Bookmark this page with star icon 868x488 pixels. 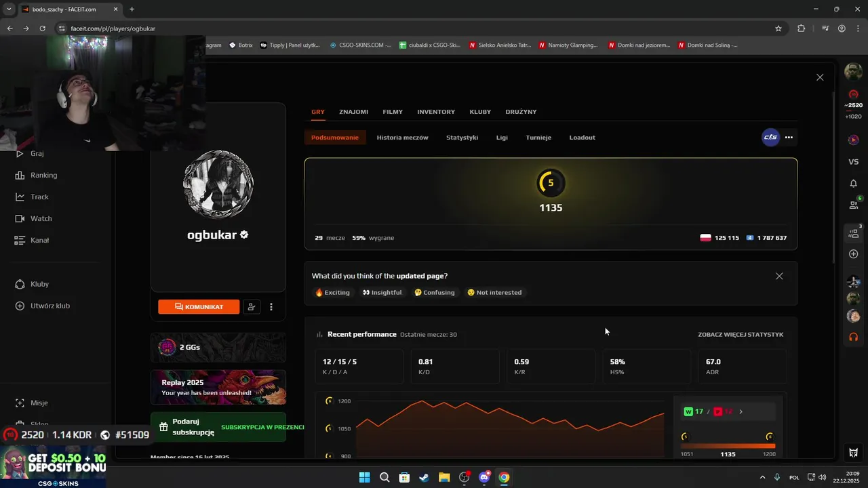point(778,28)
